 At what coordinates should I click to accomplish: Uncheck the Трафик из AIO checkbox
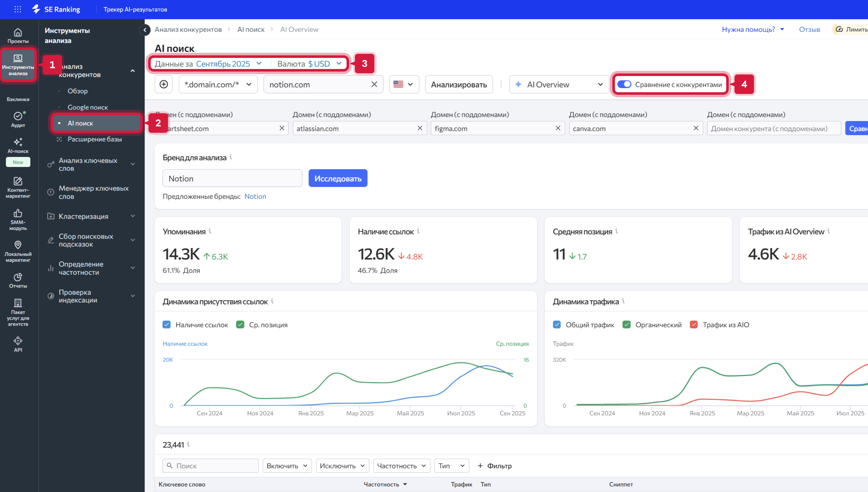[x=694, y=325]
